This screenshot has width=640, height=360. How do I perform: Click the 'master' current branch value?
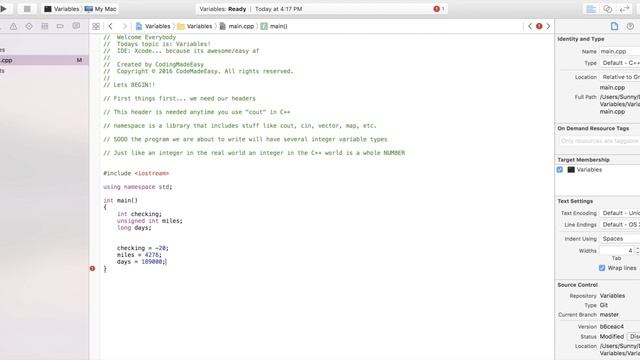coord(609,315)
